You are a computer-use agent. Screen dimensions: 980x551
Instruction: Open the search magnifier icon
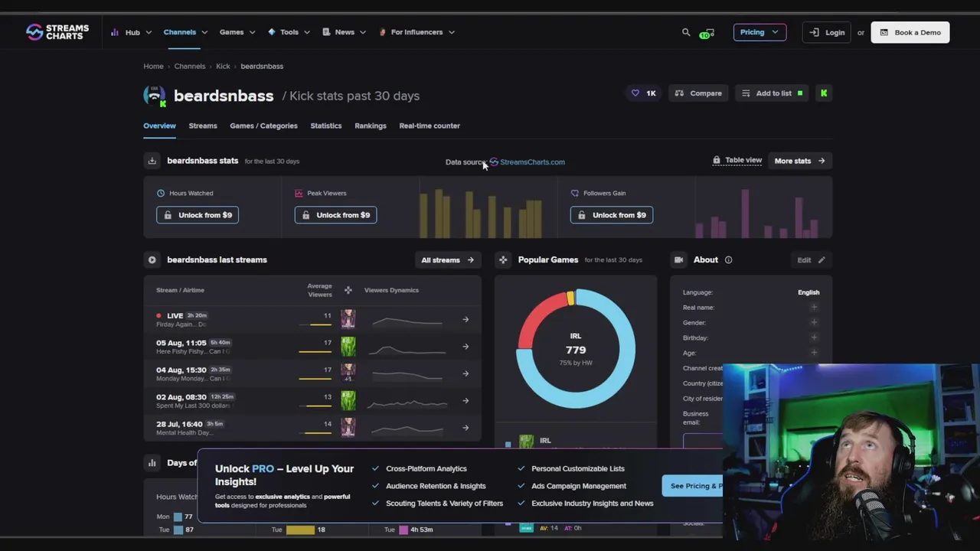(x=686, y=32)
